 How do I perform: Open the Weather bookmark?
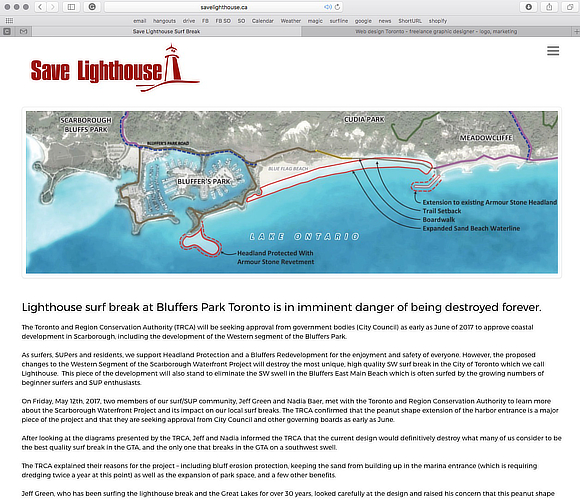(x=290, y=21)
